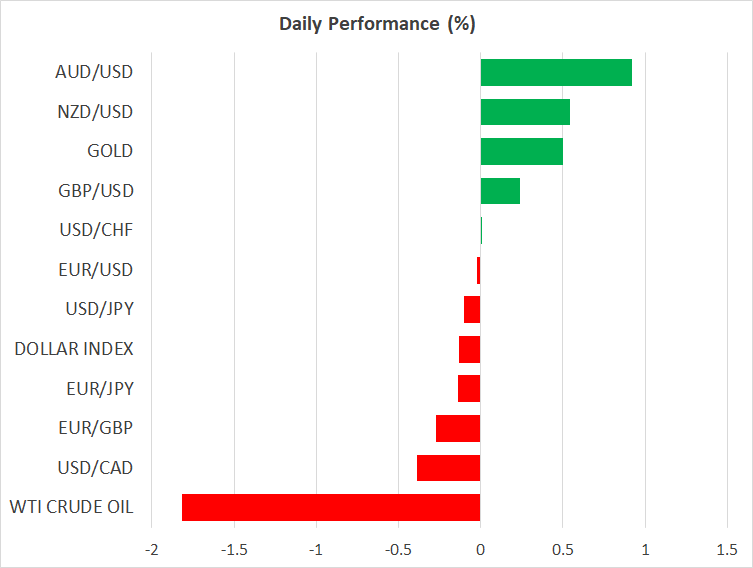This screenshot has width=753, height=568.
Task: Click the 0 value on the axis
Action: coord(480,549)
